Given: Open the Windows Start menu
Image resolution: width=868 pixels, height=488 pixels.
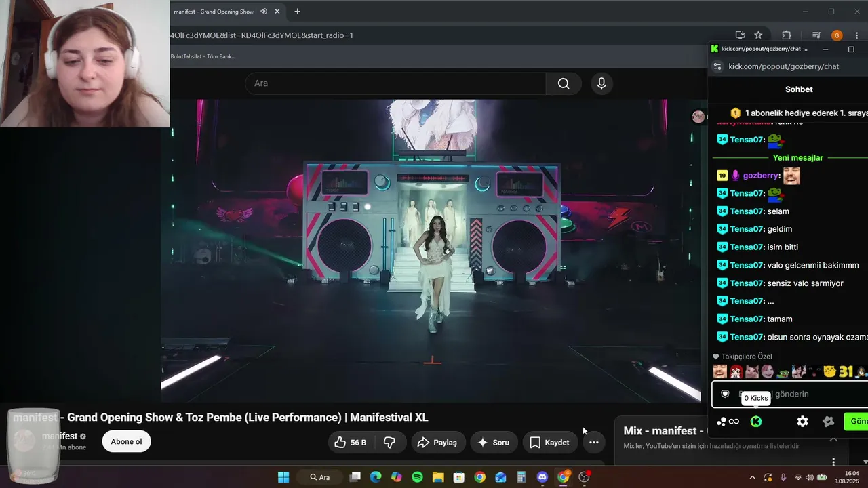Looking at the screenshot, I should (283, 477).
